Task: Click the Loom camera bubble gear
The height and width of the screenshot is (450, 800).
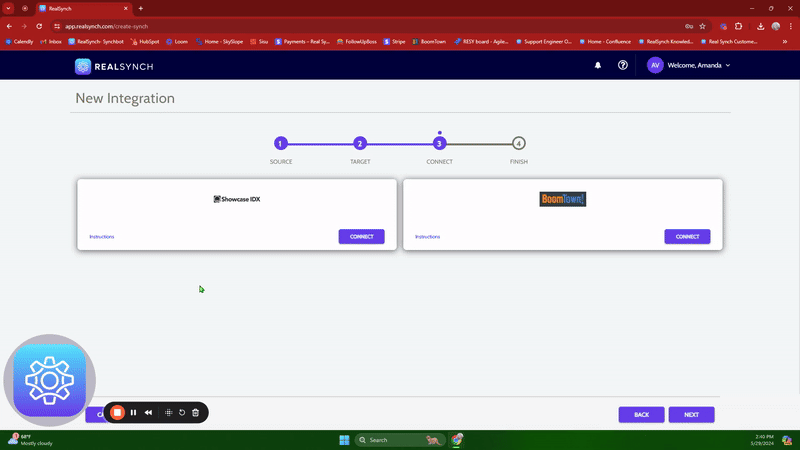Action: (49, 380)
